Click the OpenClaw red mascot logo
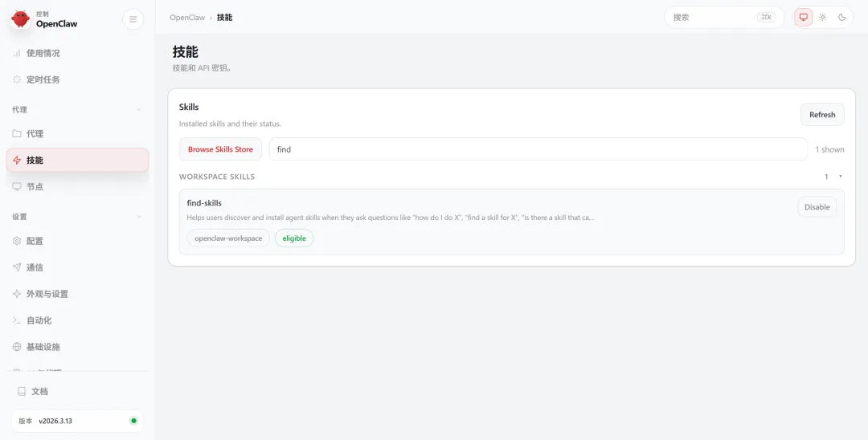 point(20,19)
